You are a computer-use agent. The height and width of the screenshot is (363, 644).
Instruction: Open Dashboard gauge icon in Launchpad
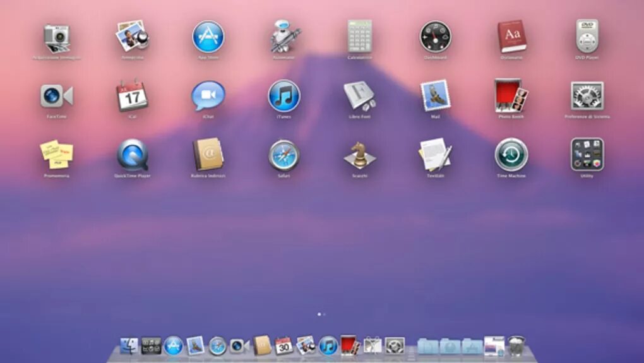pyautogui.click(x=436, y=37)
